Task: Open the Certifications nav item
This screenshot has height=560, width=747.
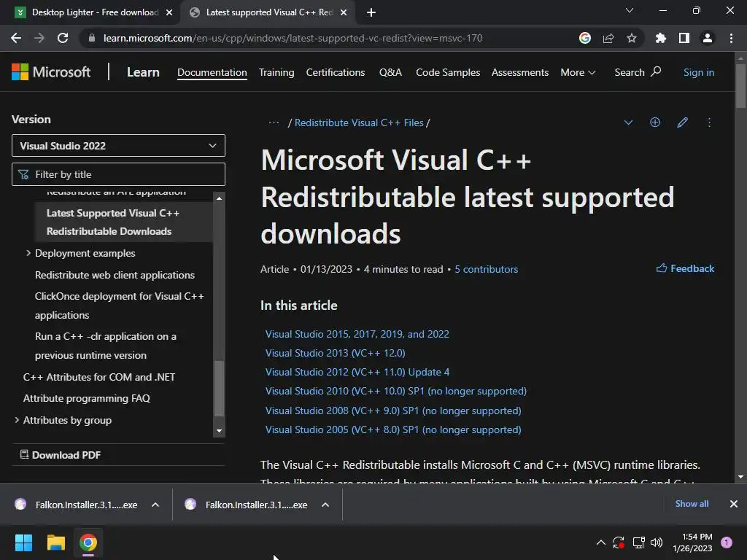Action: point(336,72)
